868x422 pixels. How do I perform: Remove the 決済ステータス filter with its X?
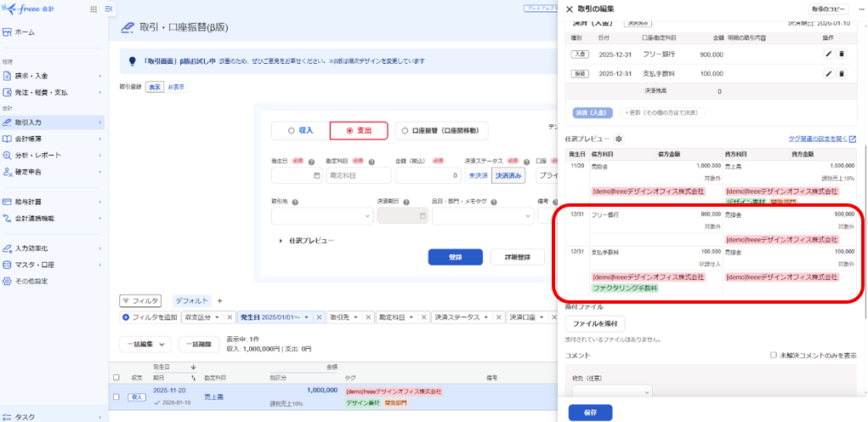pyautogui.click(x=499, y=317)
